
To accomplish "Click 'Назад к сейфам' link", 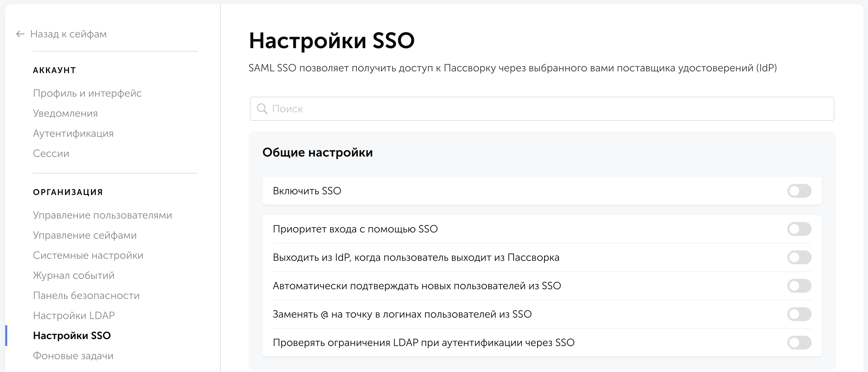I will [x=69, y=34].
